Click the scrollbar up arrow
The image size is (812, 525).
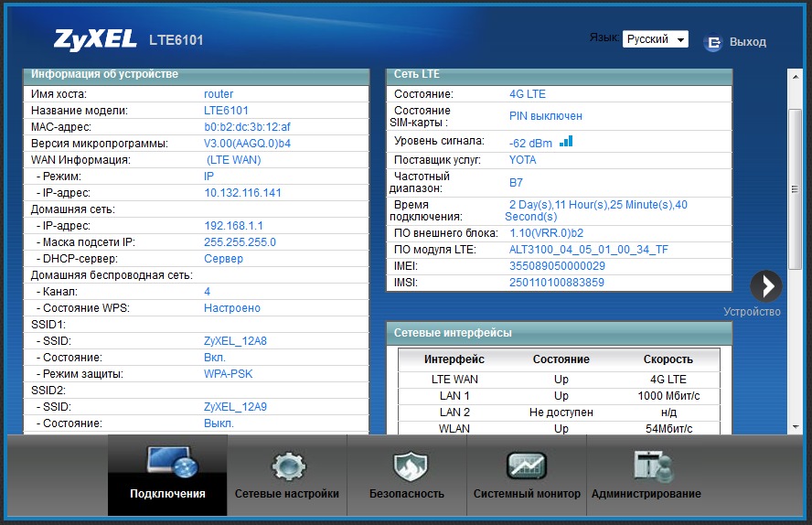coord(796,77)
